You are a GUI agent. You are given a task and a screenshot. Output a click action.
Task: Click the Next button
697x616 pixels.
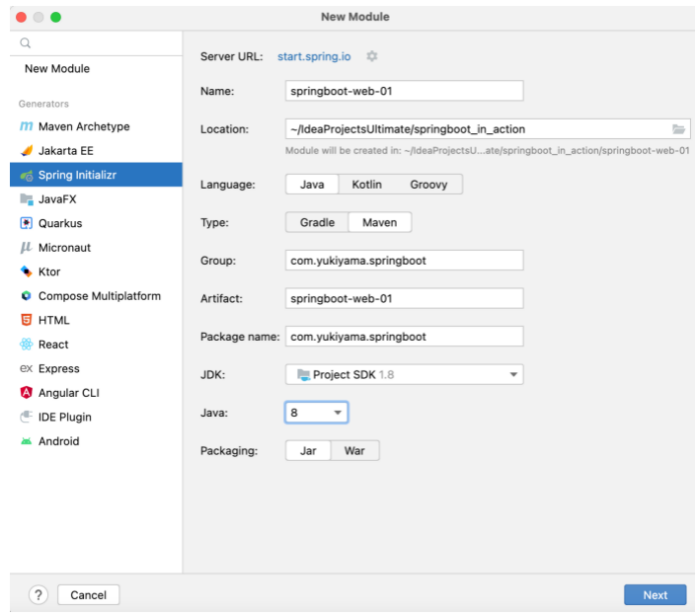tap(655, 594)
